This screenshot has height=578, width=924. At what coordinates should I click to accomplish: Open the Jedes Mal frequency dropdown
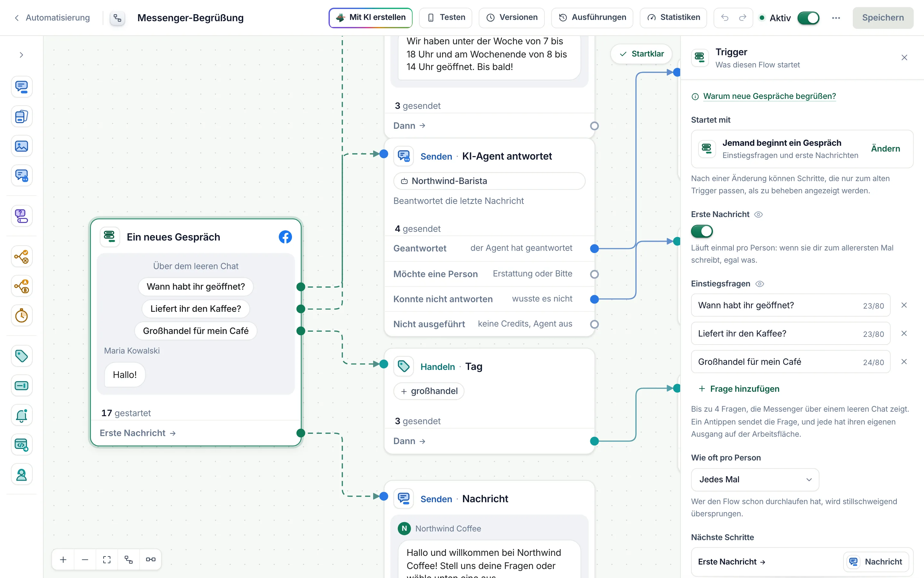coord(755,479)
